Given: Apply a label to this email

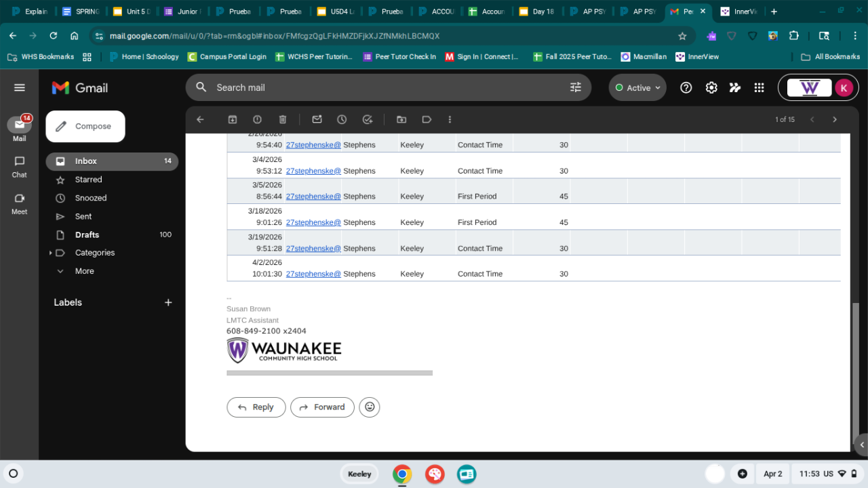Looking at the screenshot, I should click(x=427, y=119).
